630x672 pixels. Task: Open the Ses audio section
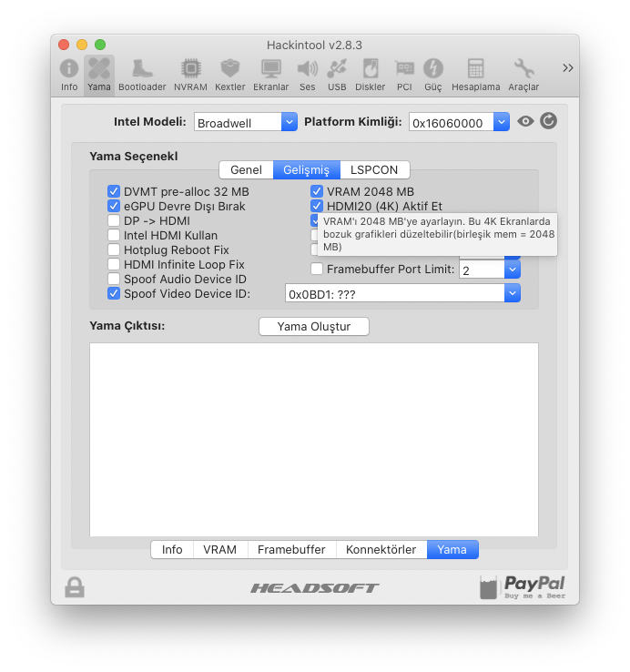pos(307,74)
